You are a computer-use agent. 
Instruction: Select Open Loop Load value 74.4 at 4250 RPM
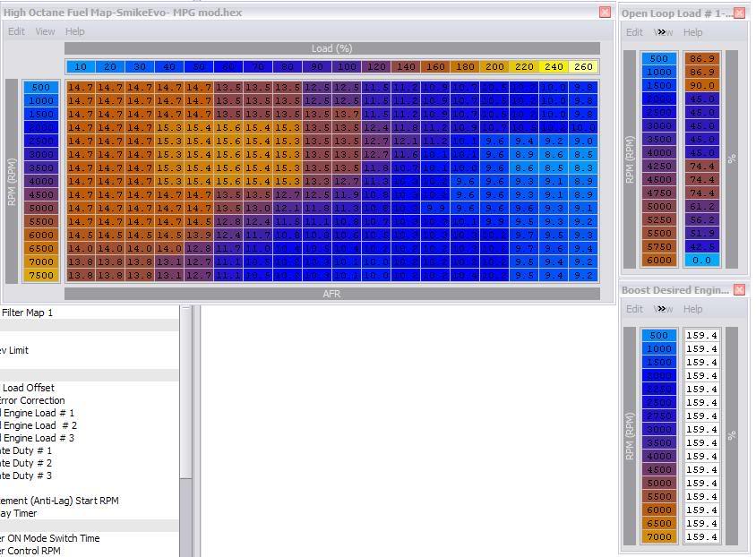[x=702, y=167]
